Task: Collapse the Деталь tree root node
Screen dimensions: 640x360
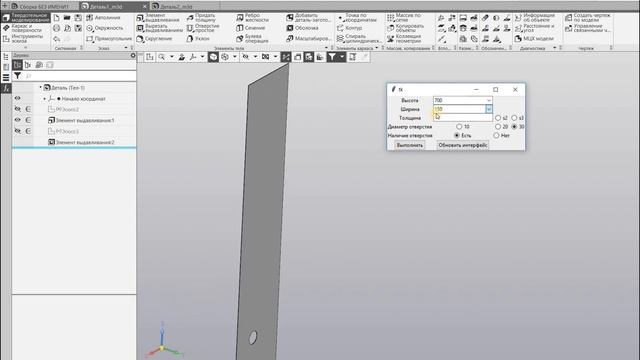Action: pyautogui.click(x=40, y=87)
